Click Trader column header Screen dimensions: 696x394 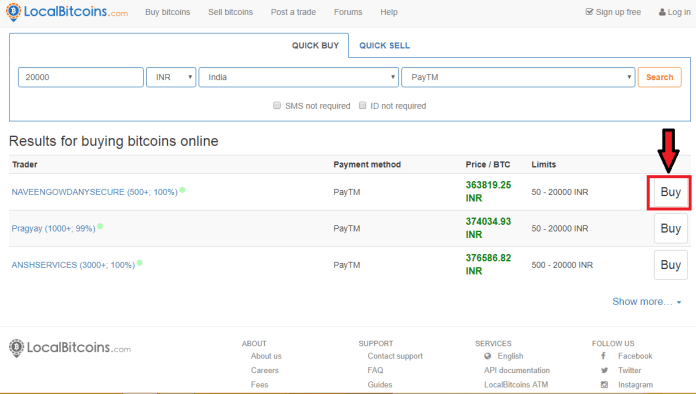coord(25,165)
